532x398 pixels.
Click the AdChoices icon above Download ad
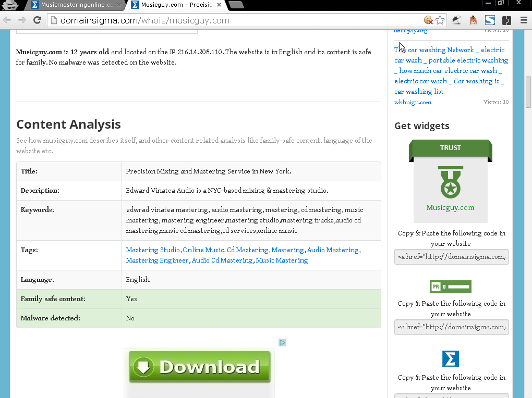coord(282,342)
